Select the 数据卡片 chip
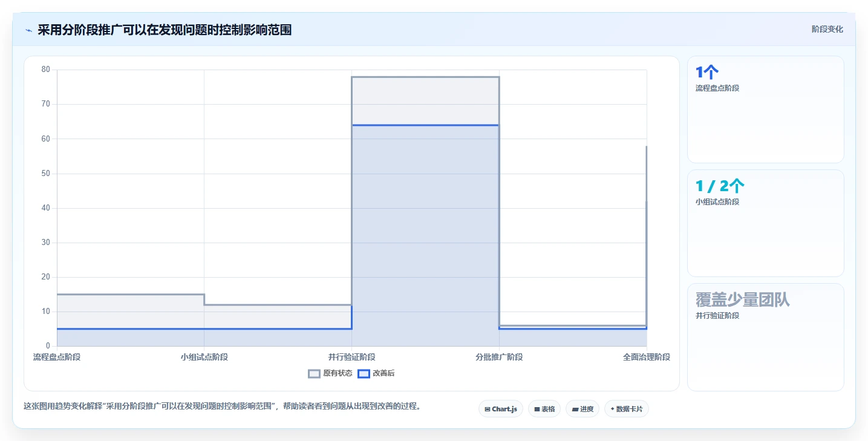 click(x=626, y=409)
